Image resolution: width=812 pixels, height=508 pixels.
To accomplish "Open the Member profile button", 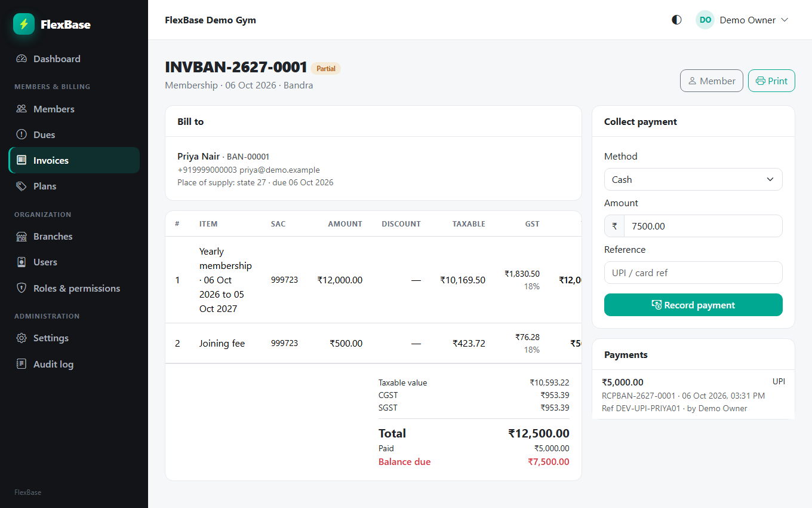I will tap(712, 81).
